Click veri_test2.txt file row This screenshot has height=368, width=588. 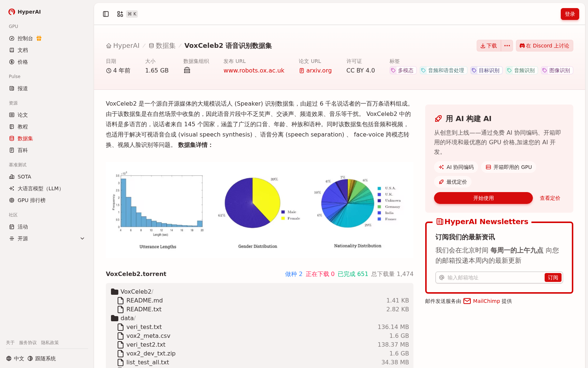pyautogui.click(x=259, y=344)
